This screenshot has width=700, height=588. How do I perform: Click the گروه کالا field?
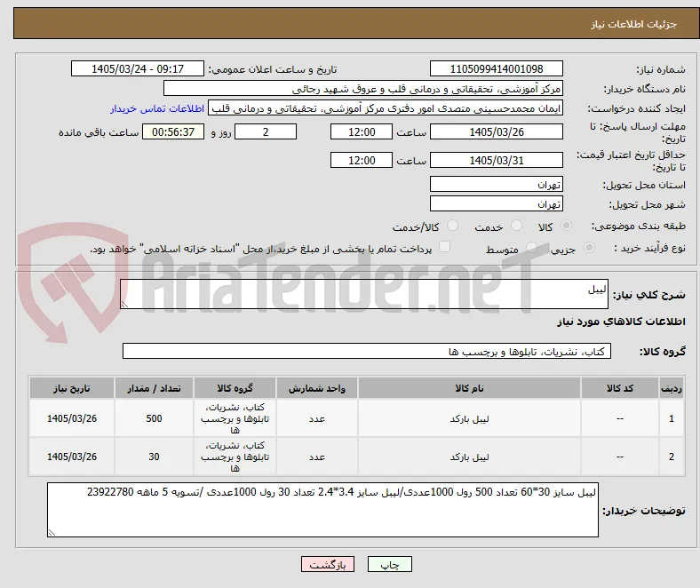click(367, 352)
